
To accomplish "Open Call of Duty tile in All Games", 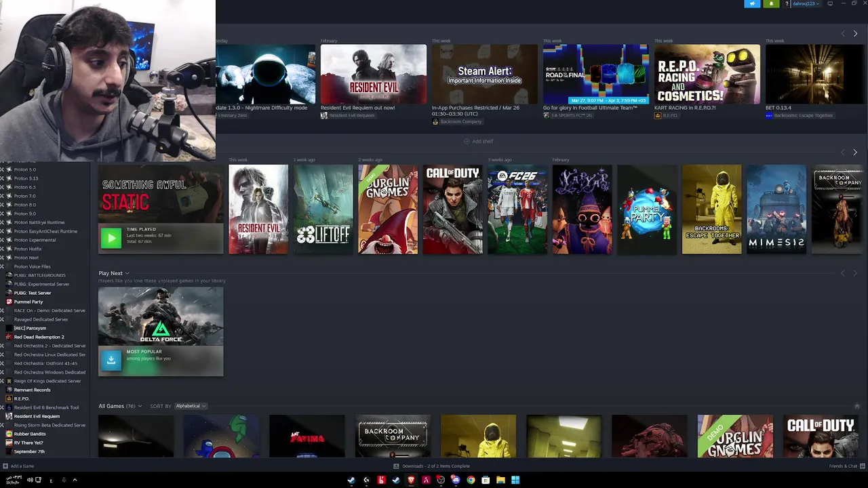I will point(821,436).
